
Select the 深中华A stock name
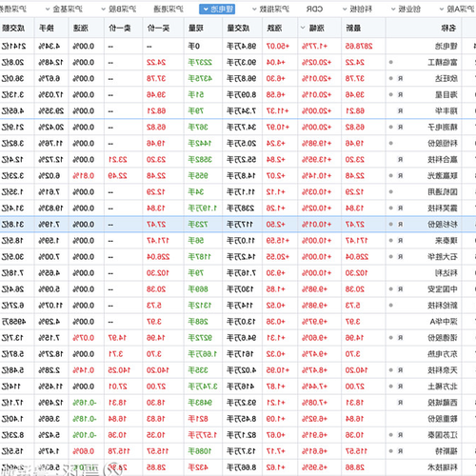click(444, 322)
